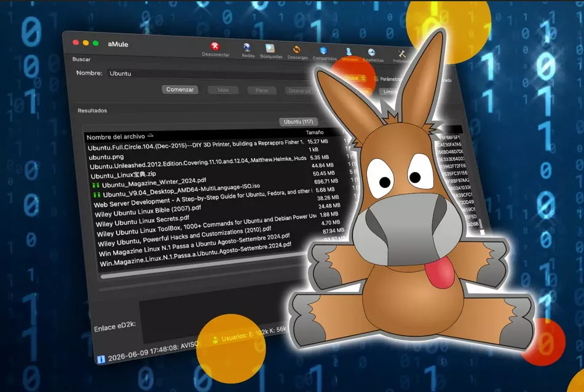The image size is (584, 392).
Task: Select the Ubuntu.Full.Circle.104.(Dec-2015) file row
Action: click(x=196, y=145)
